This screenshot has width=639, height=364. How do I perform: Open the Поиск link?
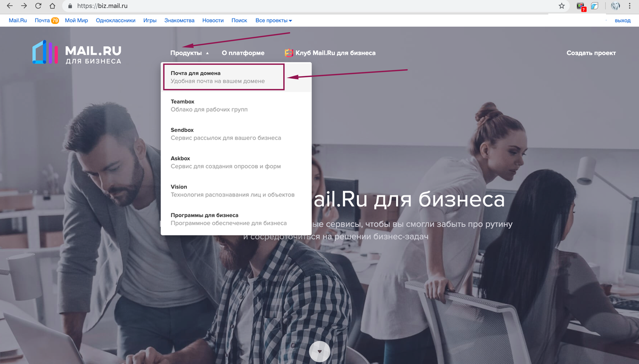(x=240, y=21)
